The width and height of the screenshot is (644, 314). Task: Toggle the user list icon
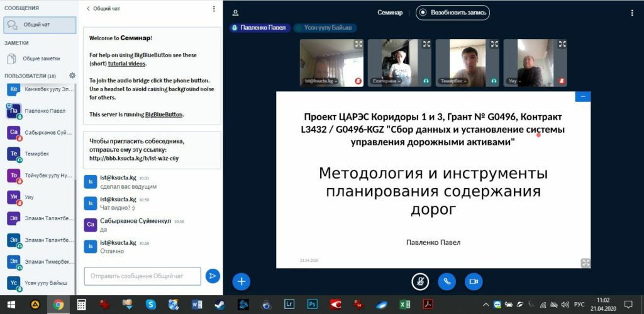(235, 13)
